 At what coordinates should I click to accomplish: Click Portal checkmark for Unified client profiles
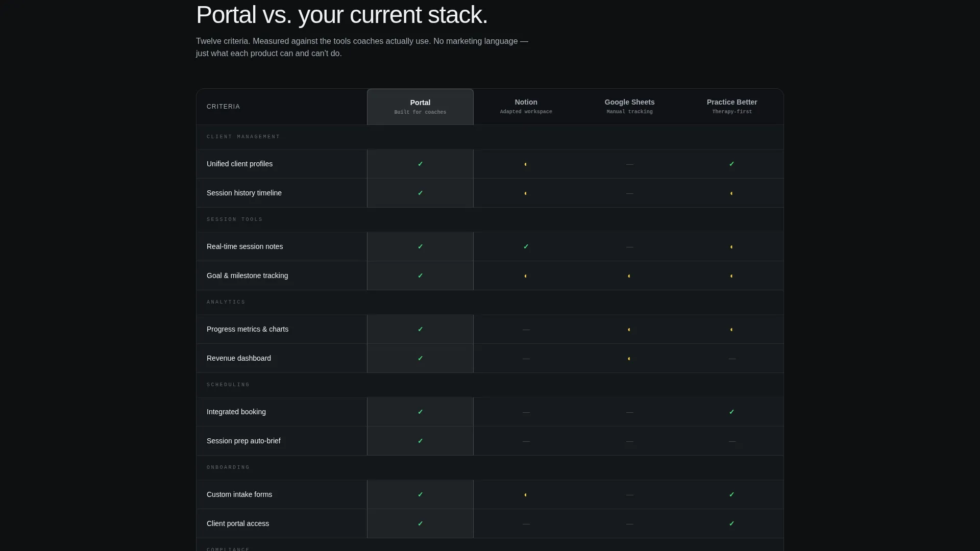coord(420,164)
